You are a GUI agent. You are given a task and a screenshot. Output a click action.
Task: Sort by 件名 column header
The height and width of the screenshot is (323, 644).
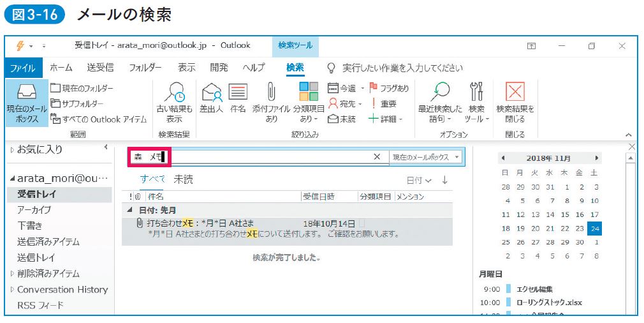click(156, 197)
